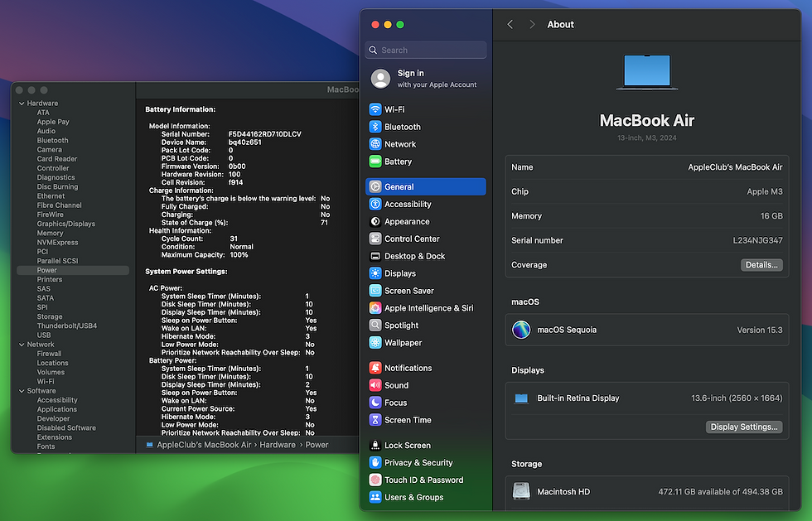Screen dimensions: 812x521
Task: Click AppleClub's MacBook Air in path bar
Action: point(204,445)
